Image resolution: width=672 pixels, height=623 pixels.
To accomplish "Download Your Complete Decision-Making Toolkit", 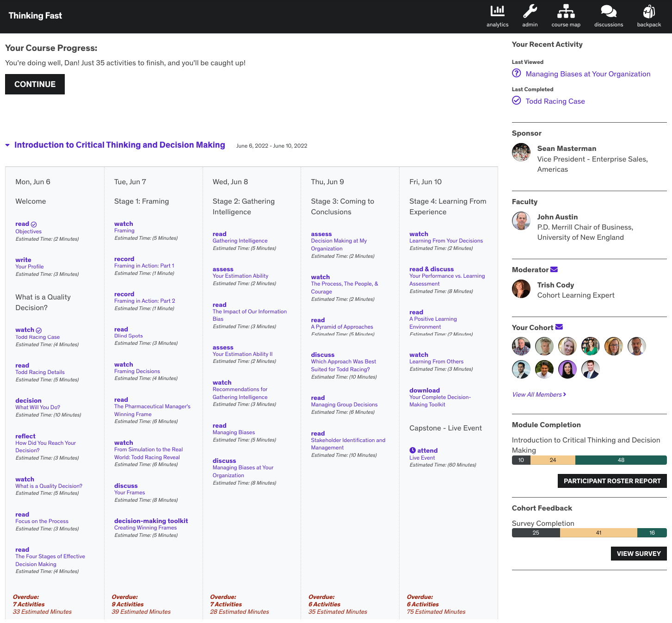I will [x=440, y=401].
